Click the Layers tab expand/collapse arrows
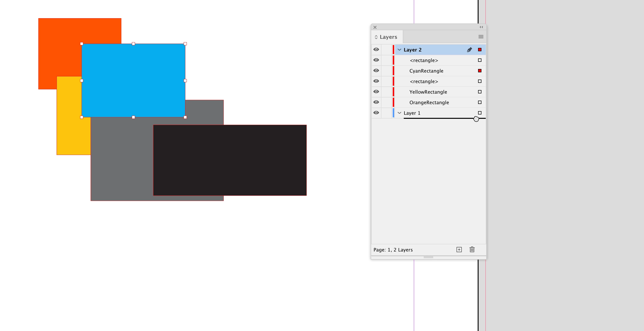644x331 pixels. (376, 37)
